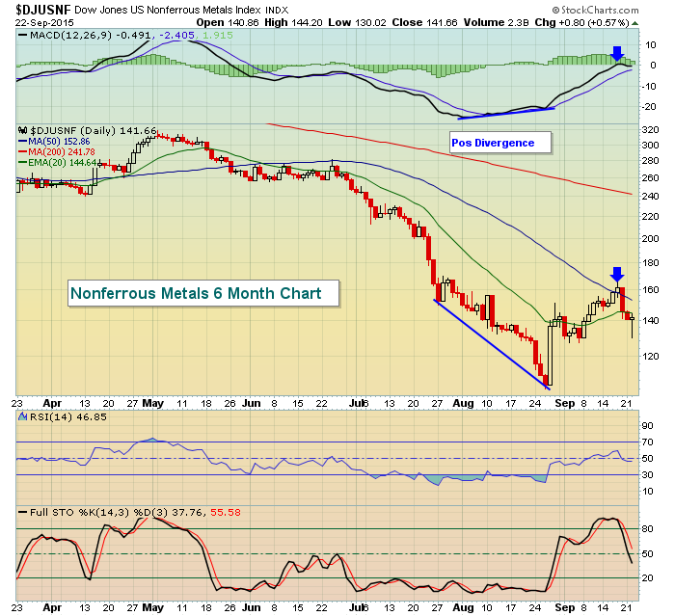The image size is (675, 616).
Task: Click the 'High 144.20' value
Action: coord(293,23)
